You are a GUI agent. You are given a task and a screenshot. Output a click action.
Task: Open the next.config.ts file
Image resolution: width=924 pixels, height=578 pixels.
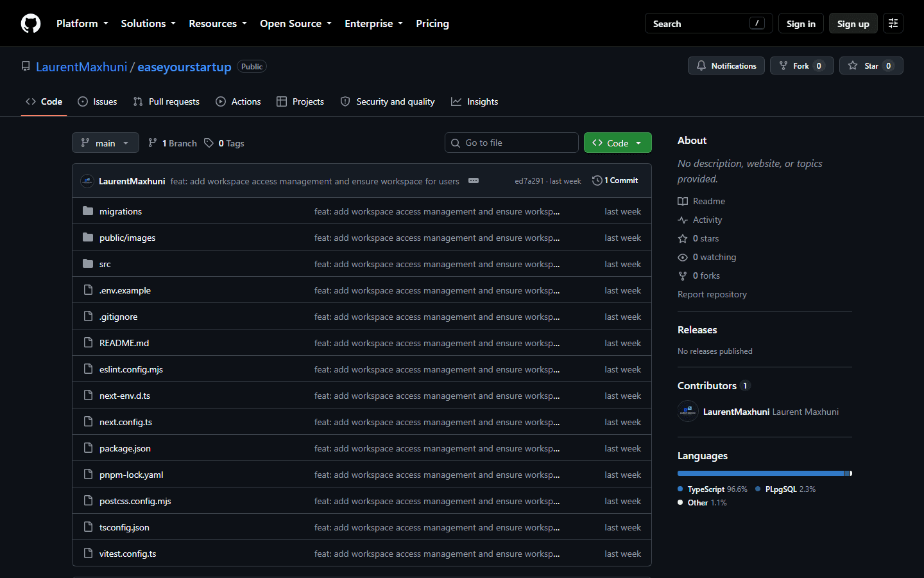pos(126,422)
